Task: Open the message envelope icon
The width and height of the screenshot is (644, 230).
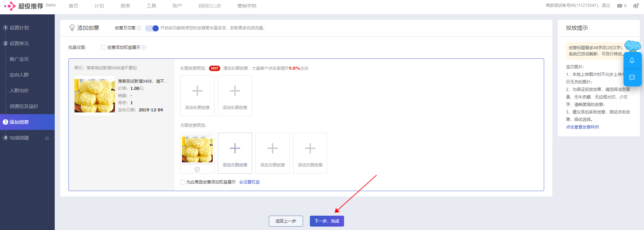Action: pos(619,6)
